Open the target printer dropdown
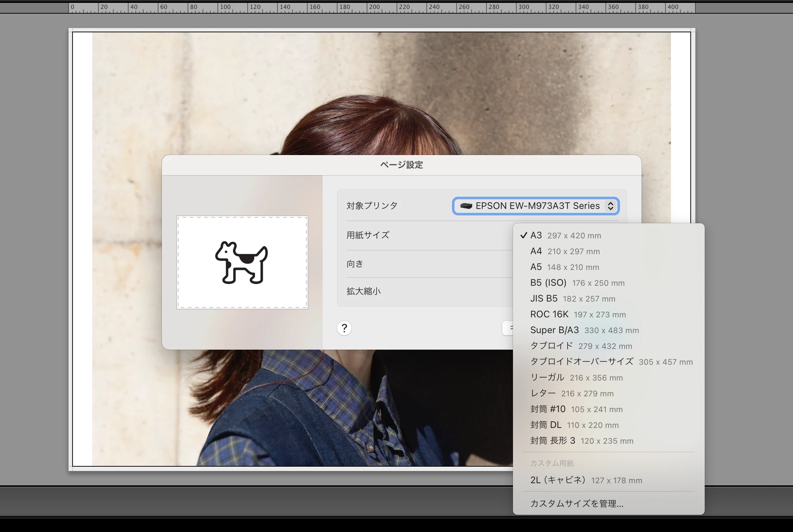Screen dimensions: 793x532 (x=535, y=206)
